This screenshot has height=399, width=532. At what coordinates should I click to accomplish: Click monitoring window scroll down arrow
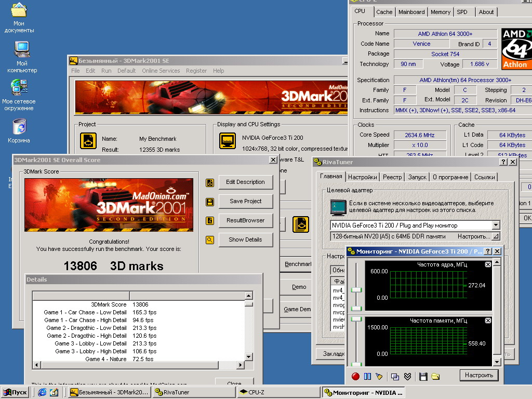point(497,362)
